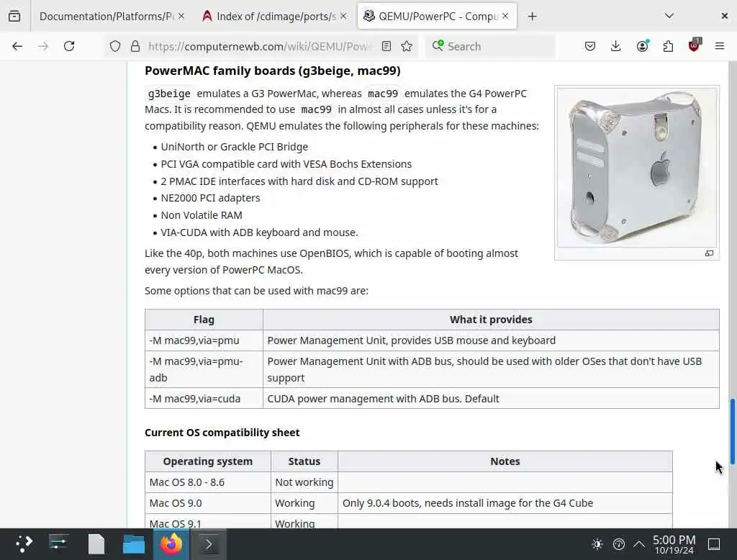Viewport: 737px width, 560px height.
Task: Open the clock showing 5:00 PM
Action: [x=674, y=544]
